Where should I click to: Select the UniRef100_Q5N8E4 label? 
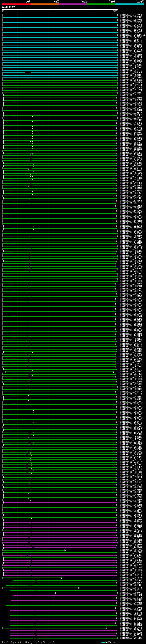coord(131,83)
